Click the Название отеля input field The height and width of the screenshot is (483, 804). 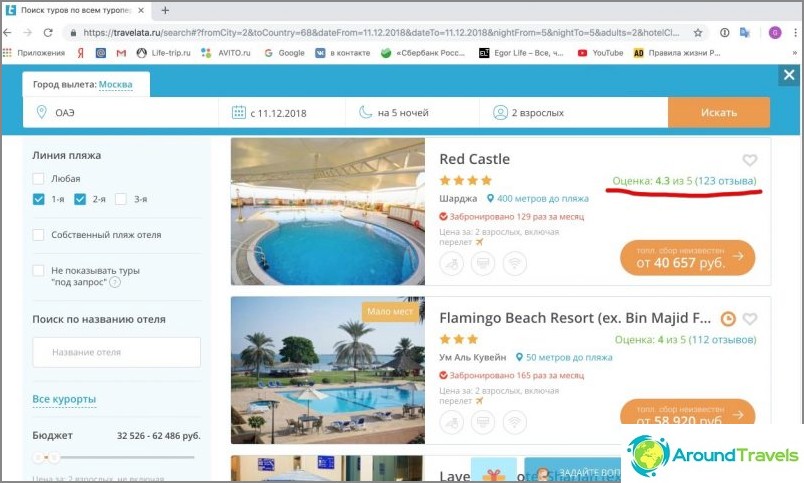point(116,352)
